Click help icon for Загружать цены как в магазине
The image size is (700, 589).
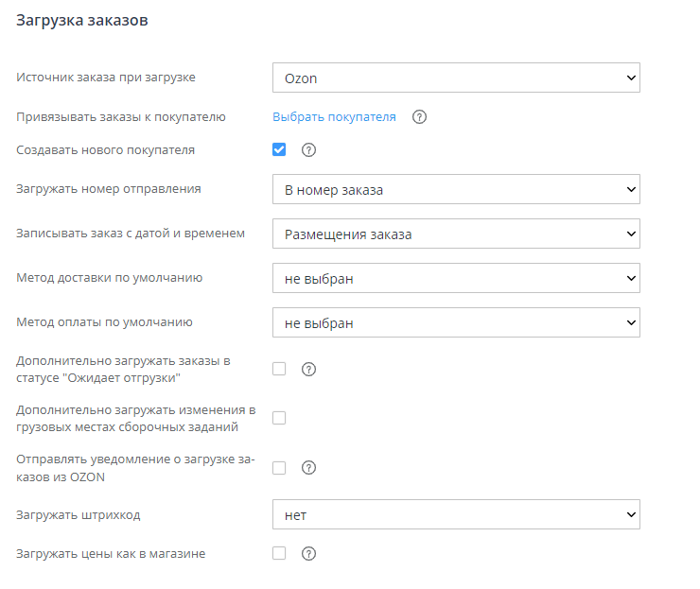307,554
